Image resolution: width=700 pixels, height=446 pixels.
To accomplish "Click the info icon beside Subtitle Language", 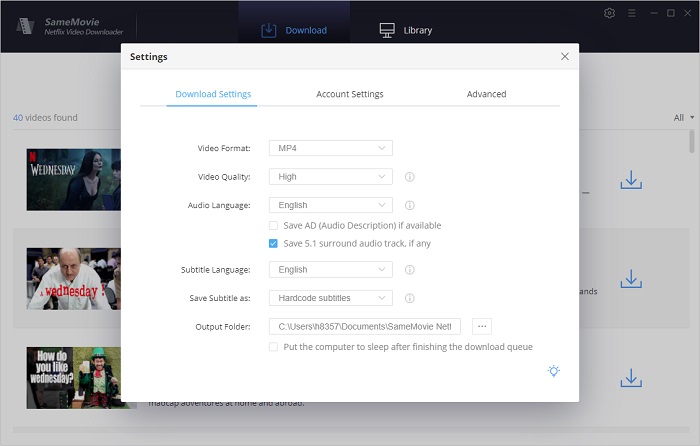I will coord(410,270).
